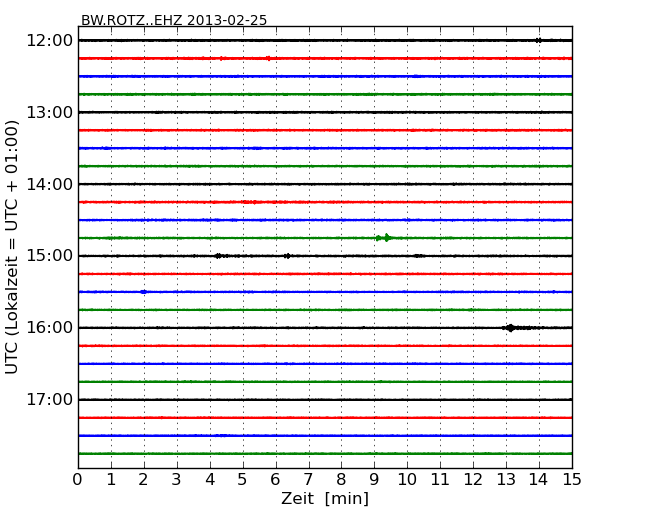Click the UTC Lokalzeit vertical axis label
650x520 pixels.
pos(12,247)
